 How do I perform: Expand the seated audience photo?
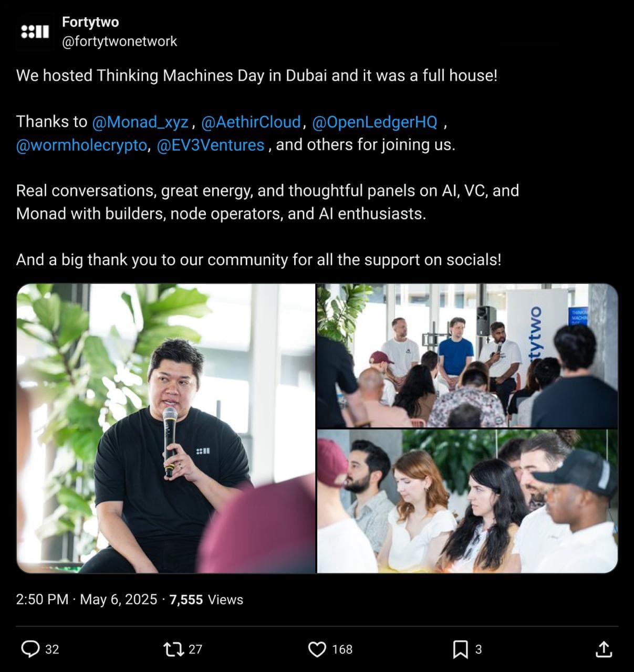point(467,501)
